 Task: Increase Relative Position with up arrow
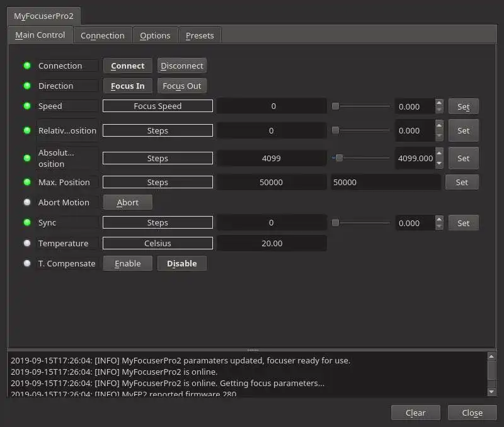point(439,125)
